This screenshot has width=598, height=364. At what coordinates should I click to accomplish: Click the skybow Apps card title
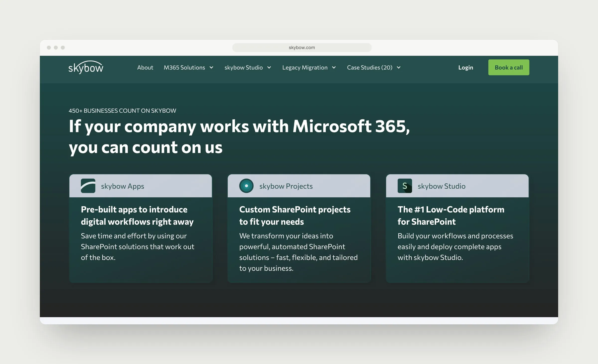point(122,186)
